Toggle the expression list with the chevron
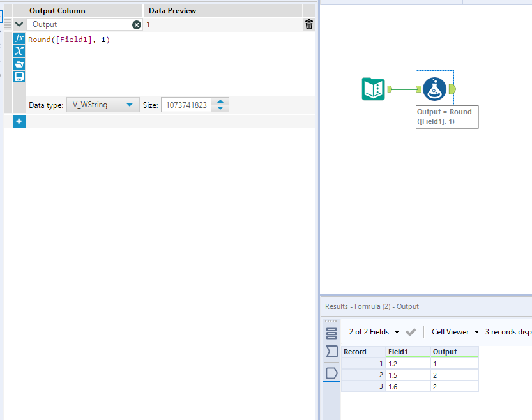The image size is (532, 420). (x=19, y=24)
